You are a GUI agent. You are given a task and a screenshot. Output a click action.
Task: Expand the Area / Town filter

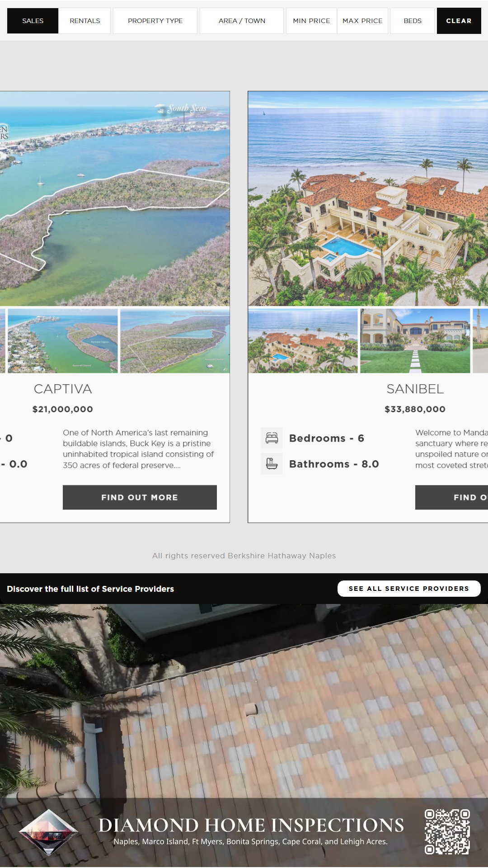[x=242, y=21]
